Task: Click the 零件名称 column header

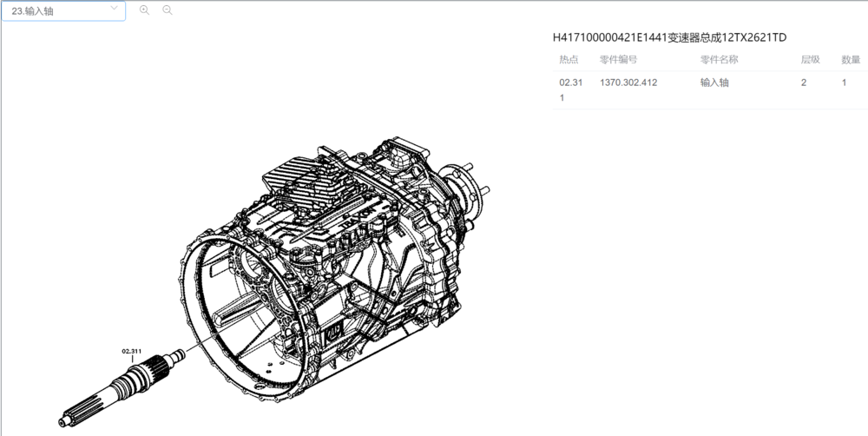Action: (719, 60)
